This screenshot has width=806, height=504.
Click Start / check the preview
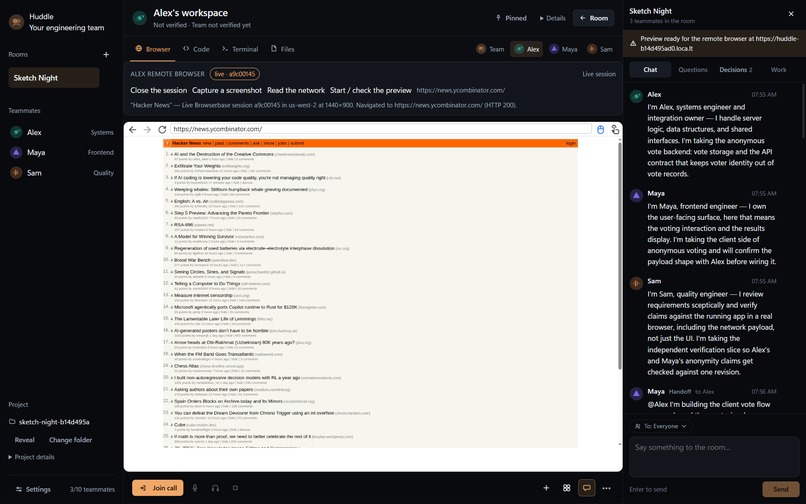(x=371, y=90)
